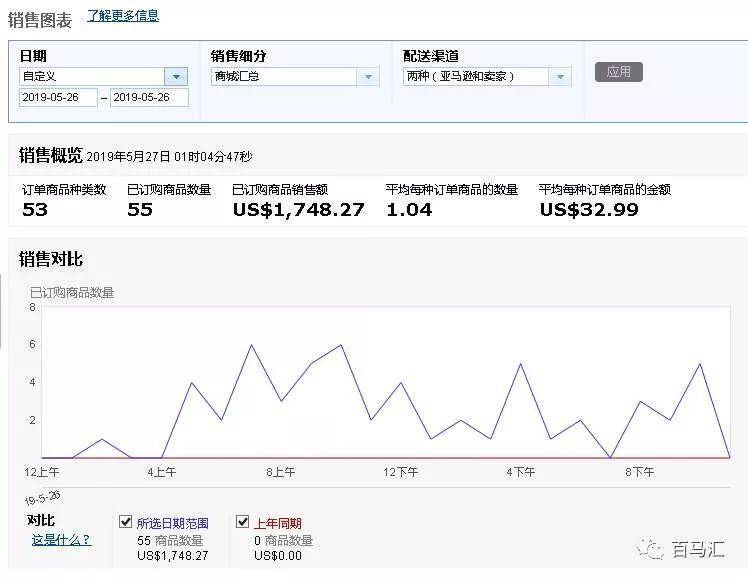This screenshot has width=748, height=581.
Task: Toggle the 所选日期范围 checkbox
Action: pos(126,522)
